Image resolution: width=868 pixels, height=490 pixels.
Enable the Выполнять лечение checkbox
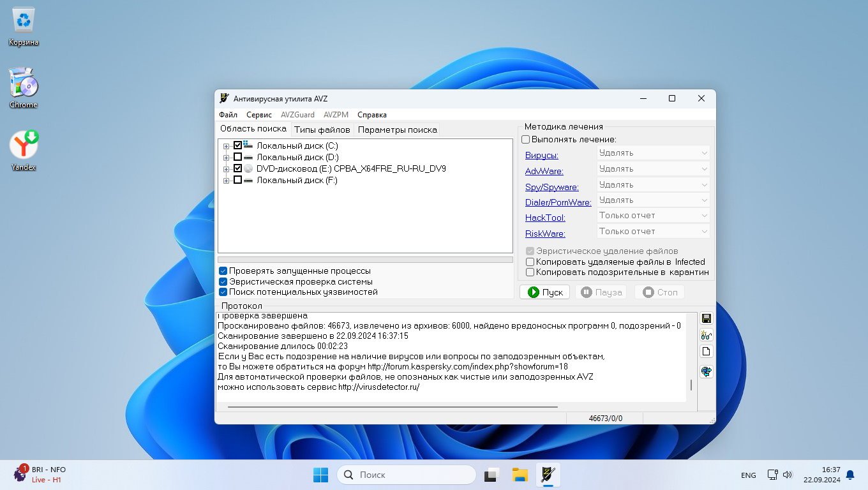526,139
